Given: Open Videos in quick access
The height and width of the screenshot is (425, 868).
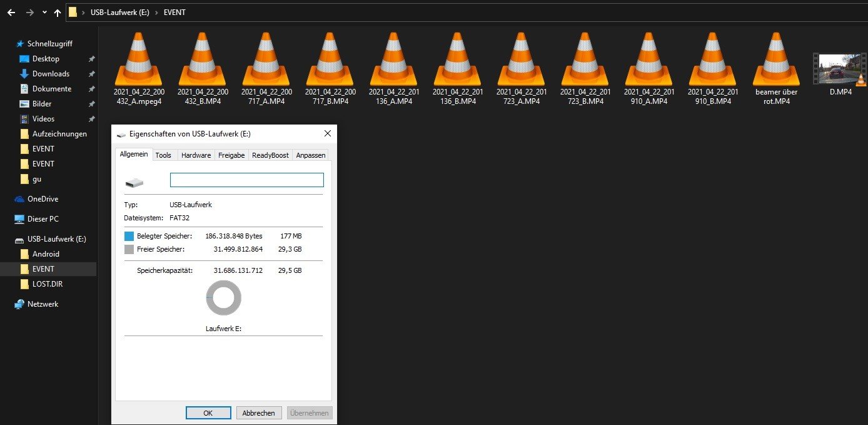Looking at the screenshot, I should click(x=43, y=119).
